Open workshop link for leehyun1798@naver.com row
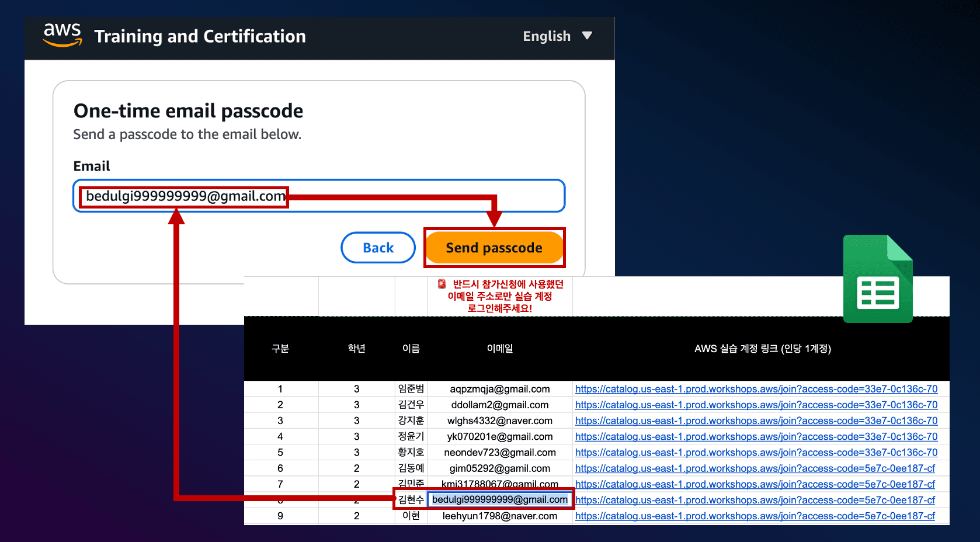 tap(755, 516)
